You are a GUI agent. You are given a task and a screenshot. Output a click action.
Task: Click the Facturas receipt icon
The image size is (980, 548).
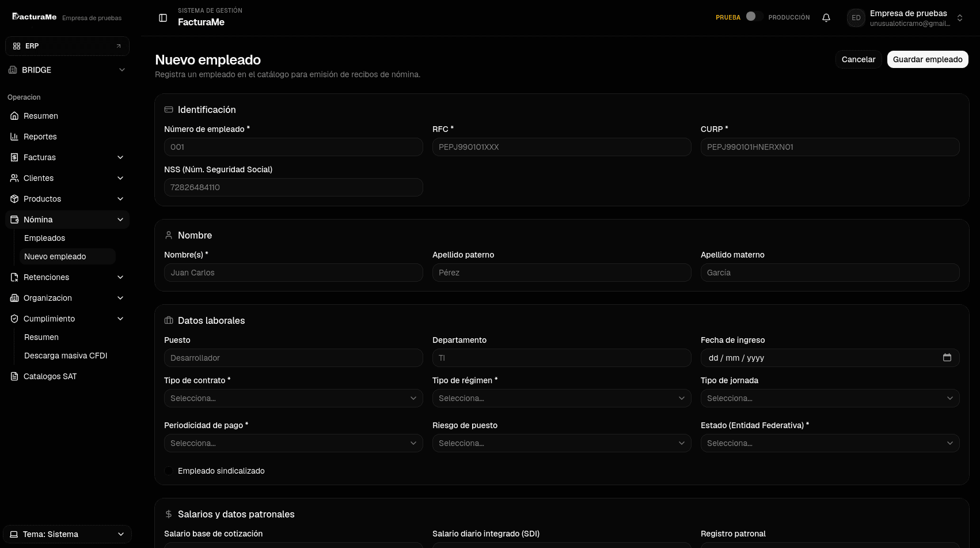(x=14, y=157)
